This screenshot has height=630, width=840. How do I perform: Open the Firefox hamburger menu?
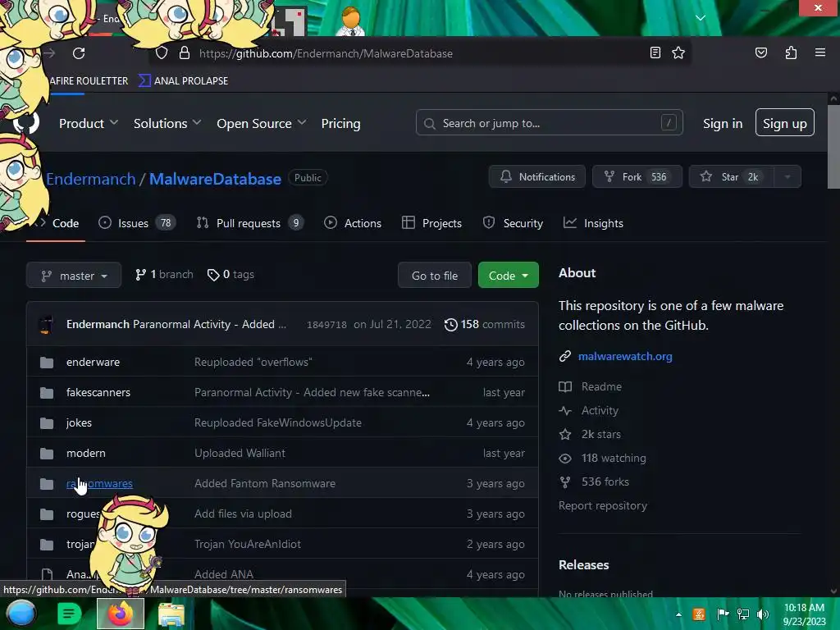pos(819,52)
